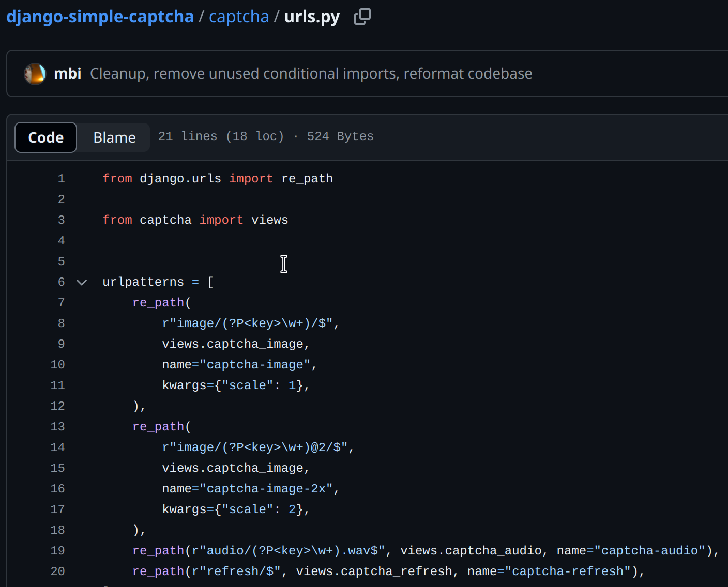Click views.captcha_audio on line 19

[471, 551]
